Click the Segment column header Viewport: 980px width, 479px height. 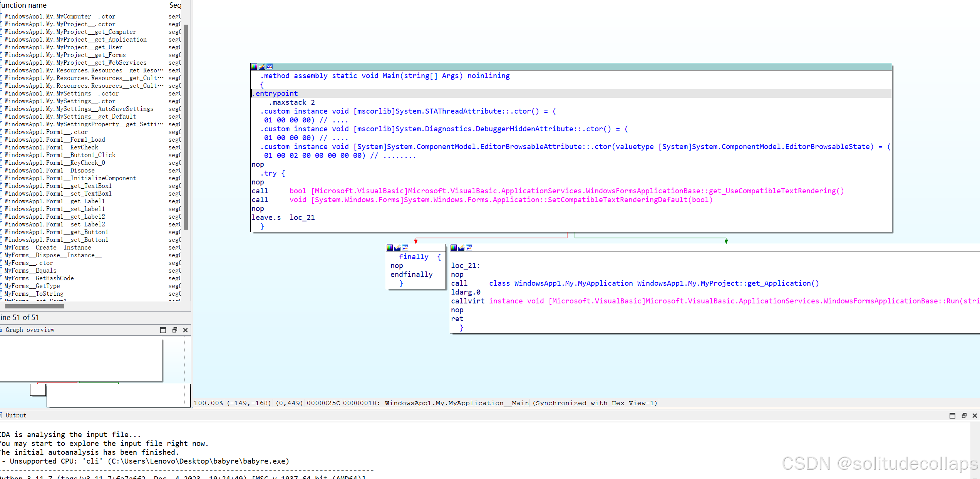click(175, 5)
